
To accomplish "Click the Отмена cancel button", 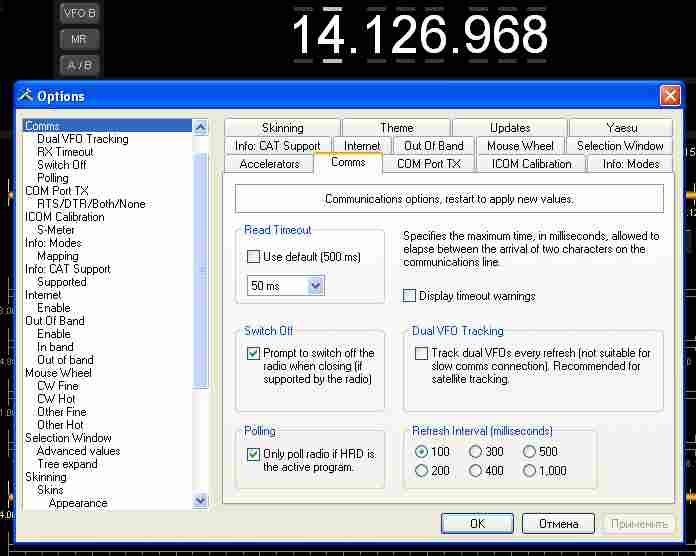I will pos(558,523).
